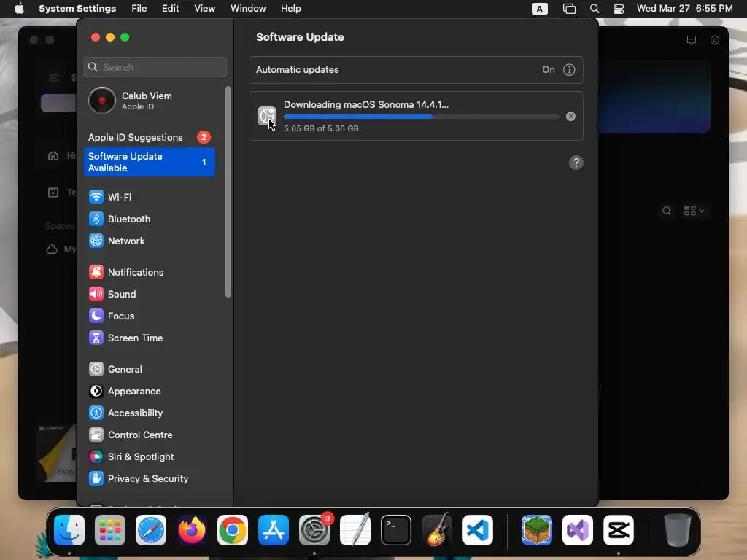Open Network settings
The height and width of the screenshot is (560, 747).
click(x=149, y=241)
